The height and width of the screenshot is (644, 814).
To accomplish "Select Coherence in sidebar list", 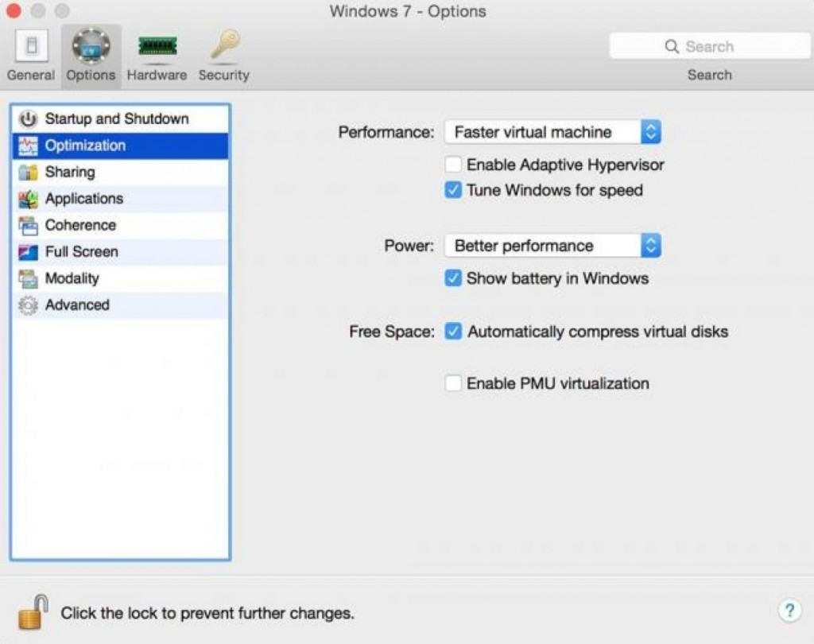I will click(x=120, y=226).
